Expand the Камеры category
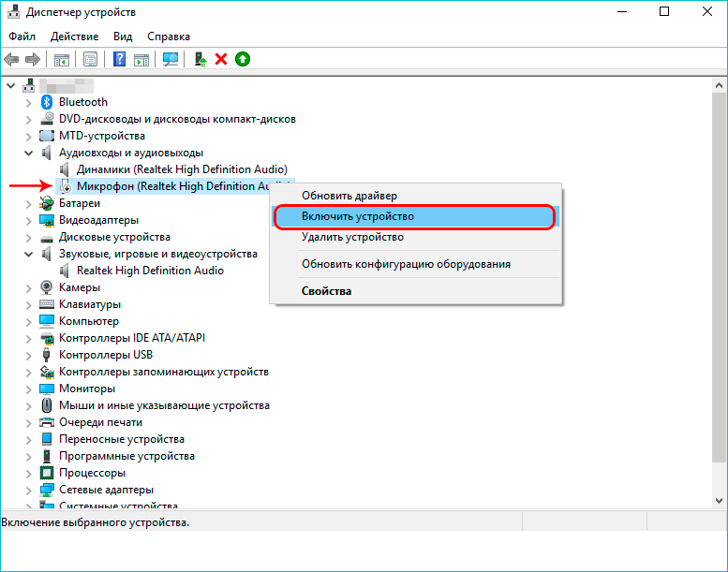 click(x=29, y=288)
